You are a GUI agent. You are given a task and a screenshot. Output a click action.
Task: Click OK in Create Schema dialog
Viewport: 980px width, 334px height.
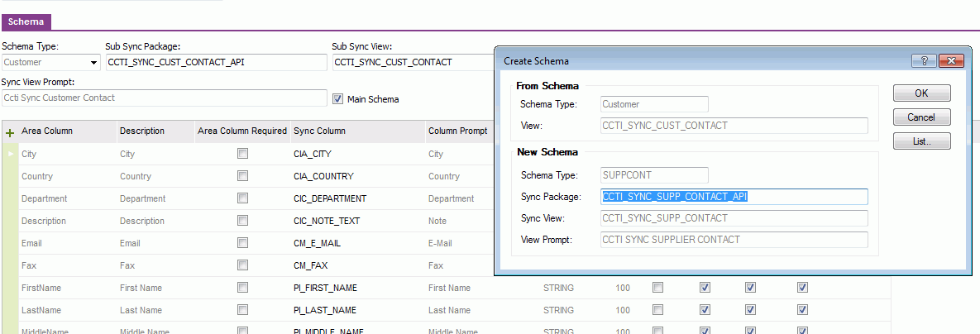tap(922, 93)
